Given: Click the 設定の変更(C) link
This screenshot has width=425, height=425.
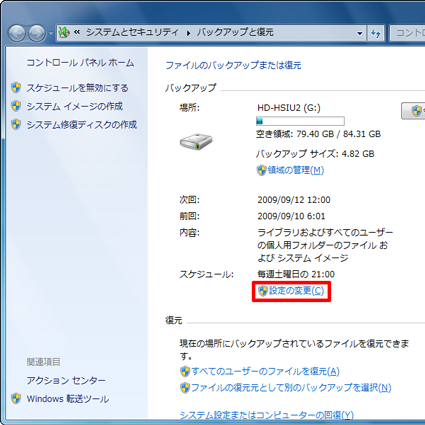Looking at the screenshot, I should (296, 291).
